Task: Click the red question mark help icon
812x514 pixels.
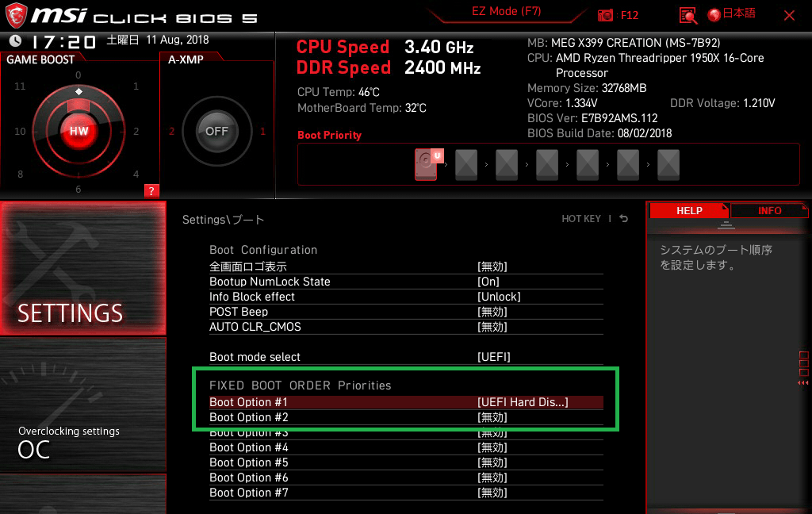Action: pyautogui.click(x=151, y=190)
